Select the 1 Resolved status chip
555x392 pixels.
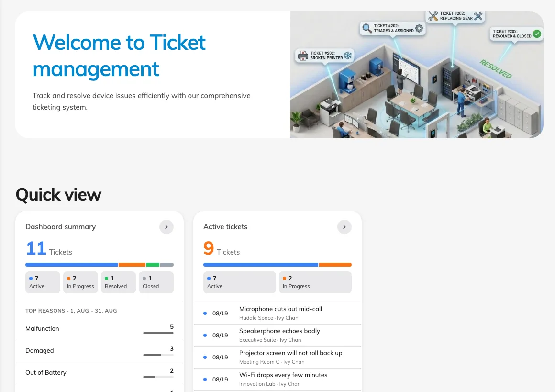(x=118, y=282)
